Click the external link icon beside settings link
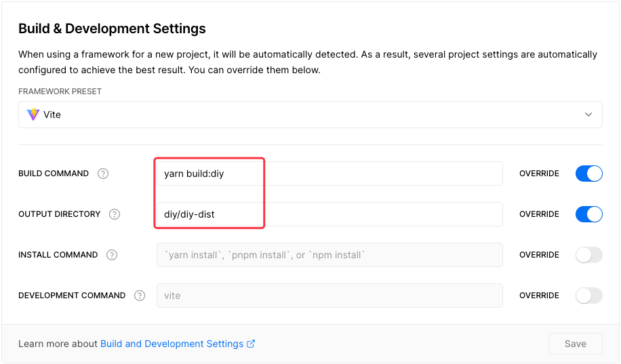The image size is (621, 364). [251, 344]
